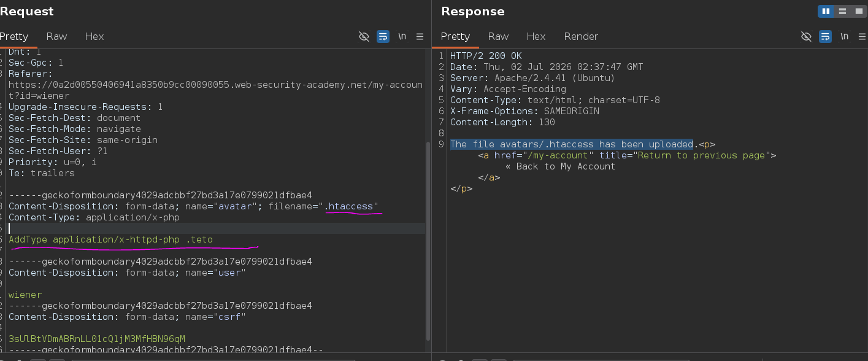Click HTTP/2 200 OK status line
The width and height of the screenshot is (868, 361).
click(x=486, y=56)
